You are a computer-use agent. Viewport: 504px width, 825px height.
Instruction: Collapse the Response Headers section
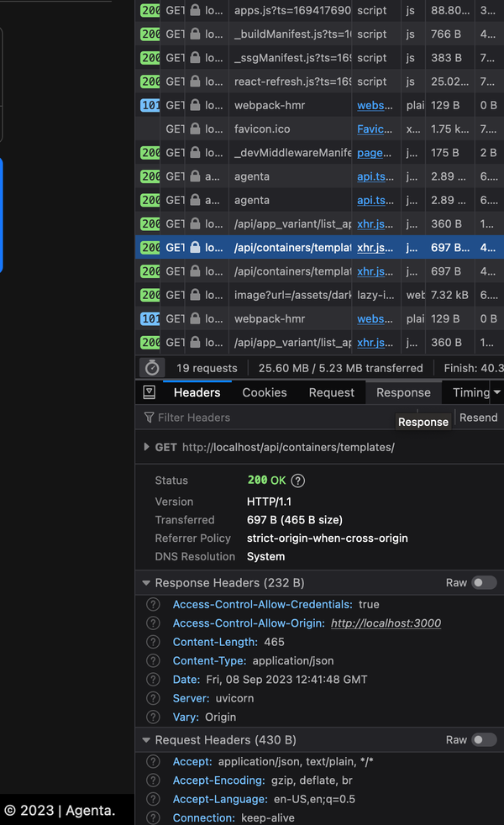click(x=146, y=583)
